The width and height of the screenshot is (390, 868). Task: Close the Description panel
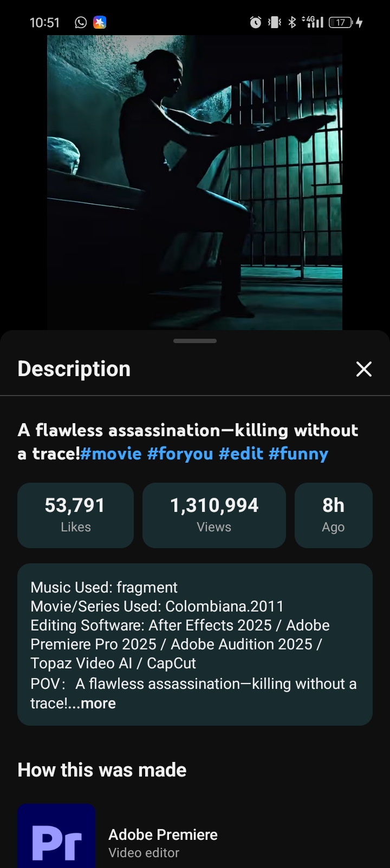363,369
